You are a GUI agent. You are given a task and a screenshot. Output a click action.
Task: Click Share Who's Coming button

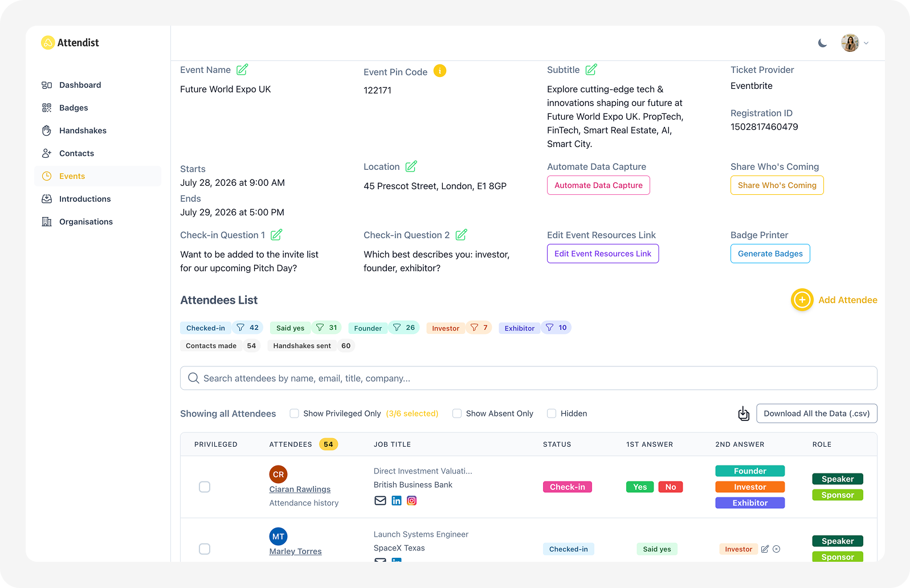coord(777,185)
